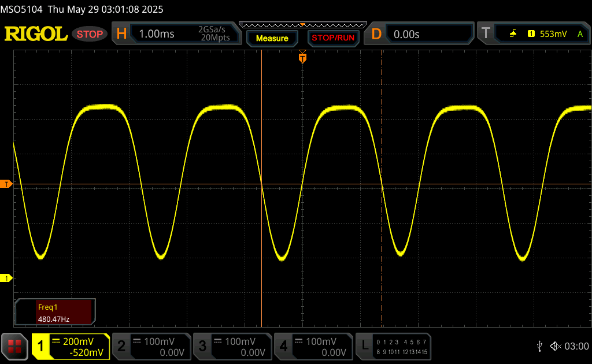The width and height of the screenshot is (592, 364).
Task: Open the delay D settings
Action: 376,34
